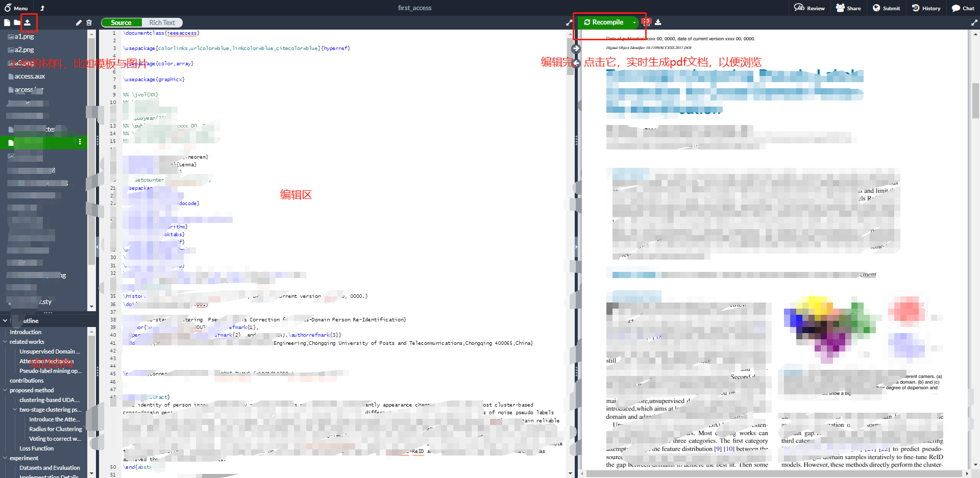Create a new folder in the file tree

click(x=16, y=22)
